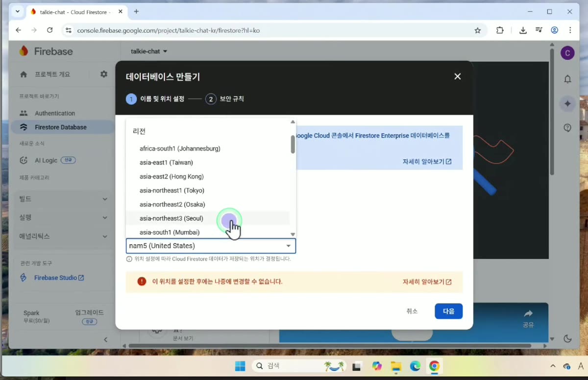Open the talkie-chat project selector

click(149, 51)
